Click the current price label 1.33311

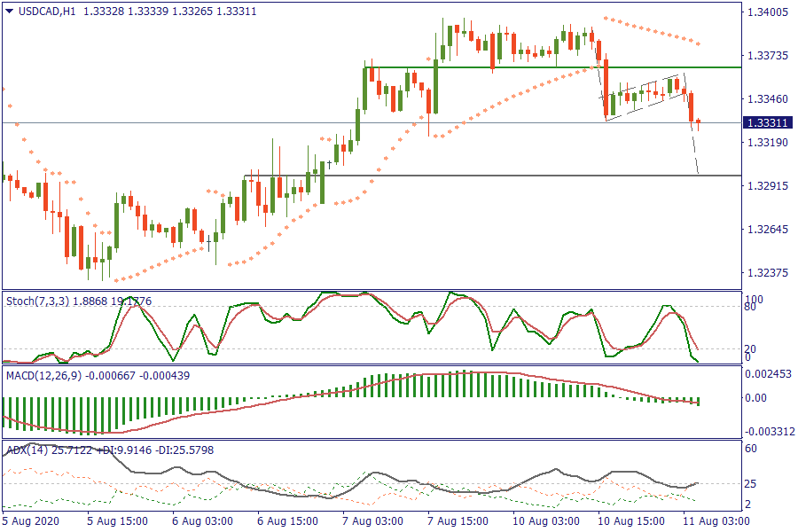tap(768, 122)
